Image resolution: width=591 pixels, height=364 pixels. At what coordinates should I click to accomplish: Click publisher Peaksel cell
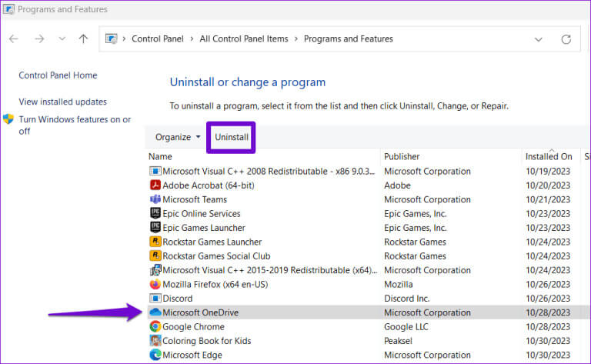pos(398,341)
